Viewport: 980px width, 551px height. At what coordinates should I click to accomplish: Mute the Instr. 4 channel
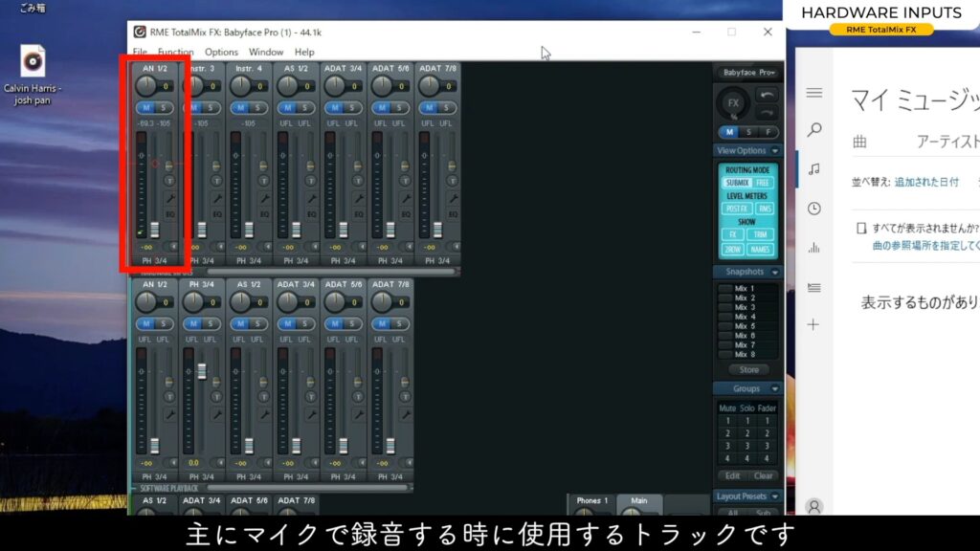tap(240, 108)
